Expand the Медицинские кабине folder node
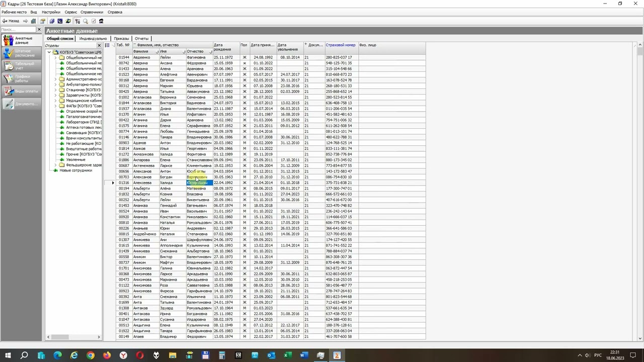The height and width of the screenshot is (362, 644). click(x=56, y=101)
